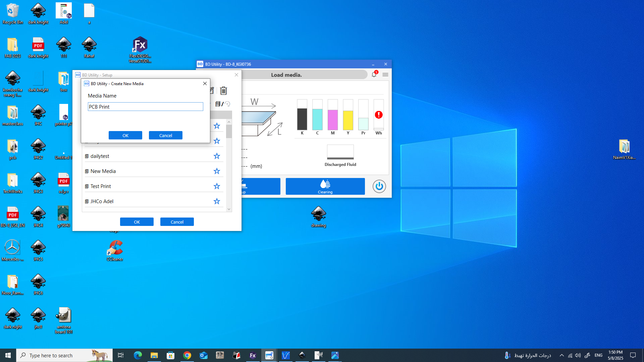644x362 pixels.
Task: Open File Explorer from the taskbar
Action: (x=154, y=355)
